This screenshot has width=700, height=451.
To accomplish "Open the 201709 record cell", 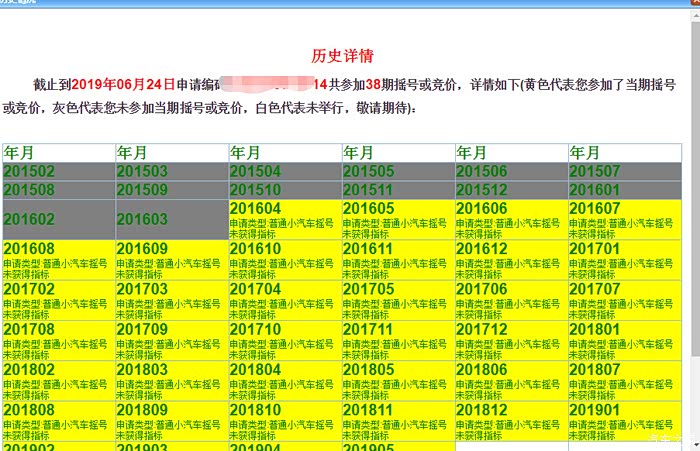I will [x=172, y=340].
